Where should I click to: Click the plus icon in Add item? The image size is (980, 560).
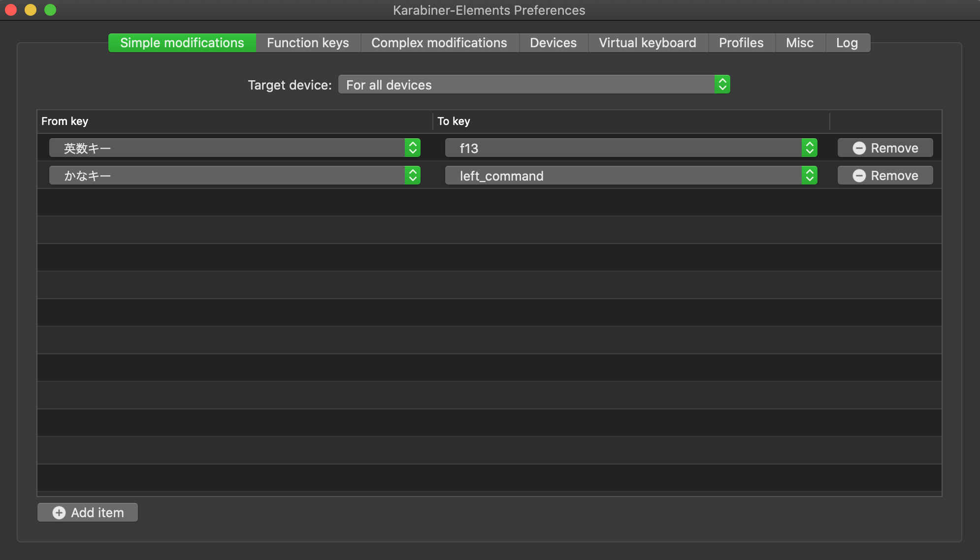click(x=59, y=513)
